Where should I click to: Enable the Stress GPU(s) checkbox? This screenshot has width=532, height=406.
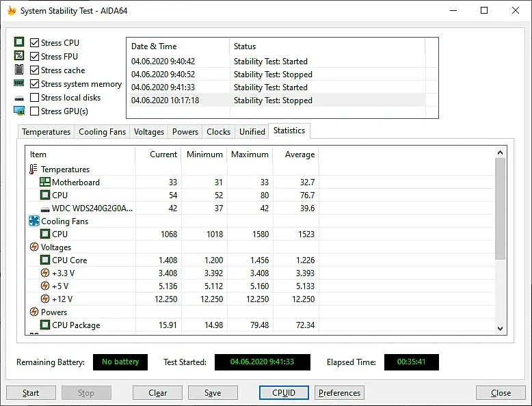(x=34, y=111)
